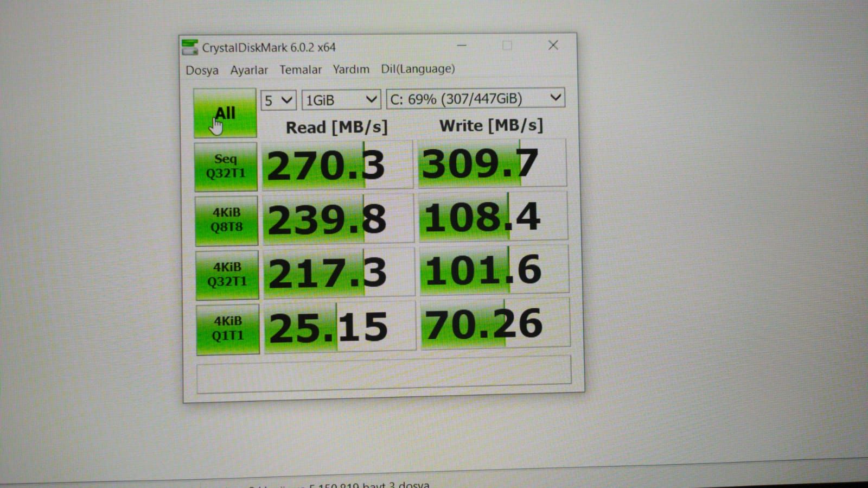Click the Seq write result 309.7
The height and width of the screenshot is (488, 868).
492,163
